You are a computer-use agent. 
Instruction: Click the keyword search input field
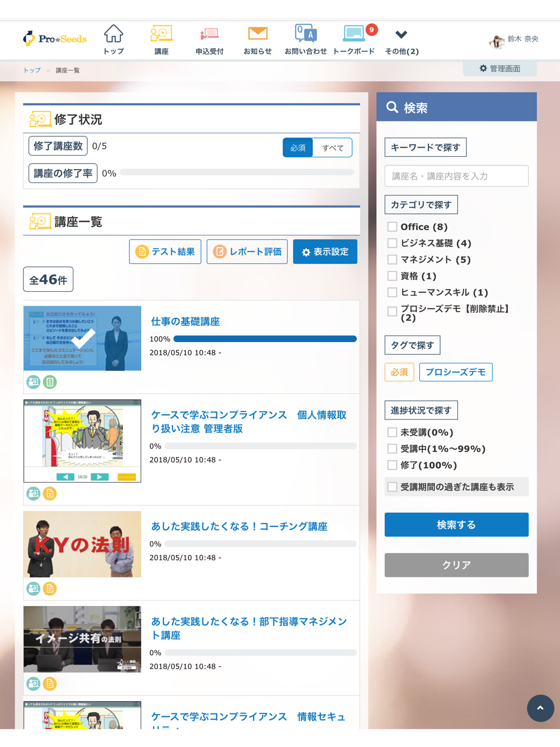(456, 176)
